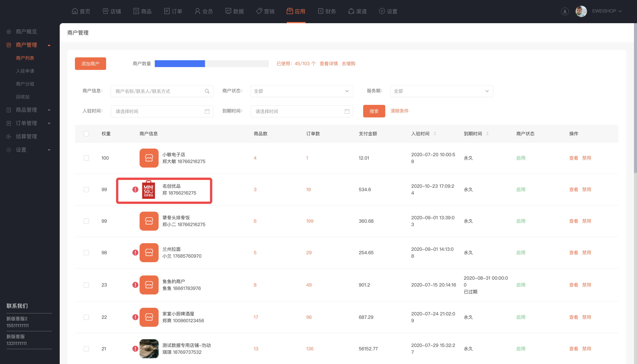This screenshot has width=637, height=364.
Task: Check the row checkbox for 小敏电子店
Action: [86, 158]
